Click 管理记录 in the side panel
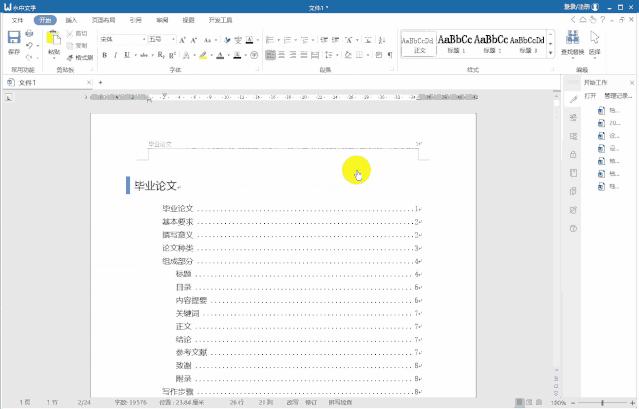The height and width of the screenshot is (409, 639). click(618, 96)
